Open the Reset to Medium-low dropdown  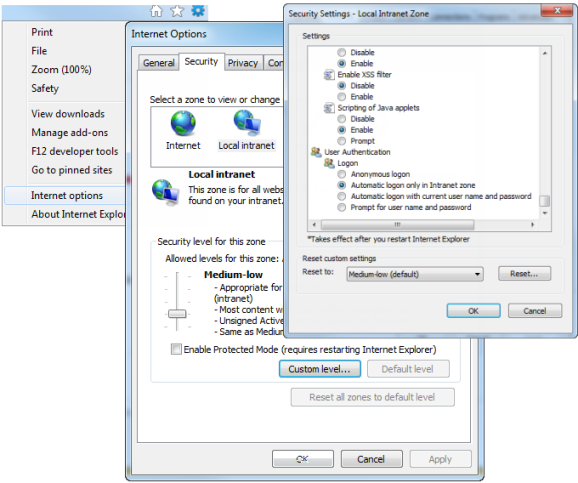coord(415,274)
